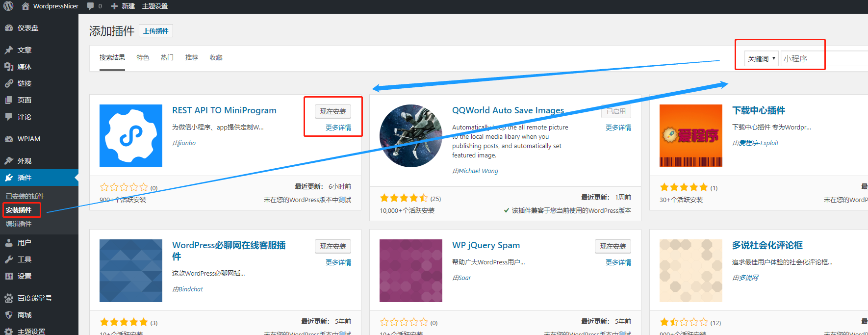Switch to the 特色 tab
The height and width of the screenshot is (335, 868).
(x=143, y=58)
